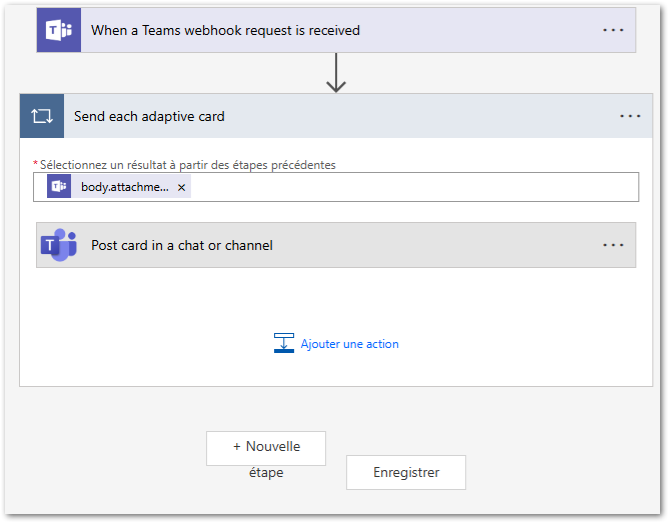669x523 pixels.
Task: Click the Teams icon on the Post card action
Action: (58, 245)
